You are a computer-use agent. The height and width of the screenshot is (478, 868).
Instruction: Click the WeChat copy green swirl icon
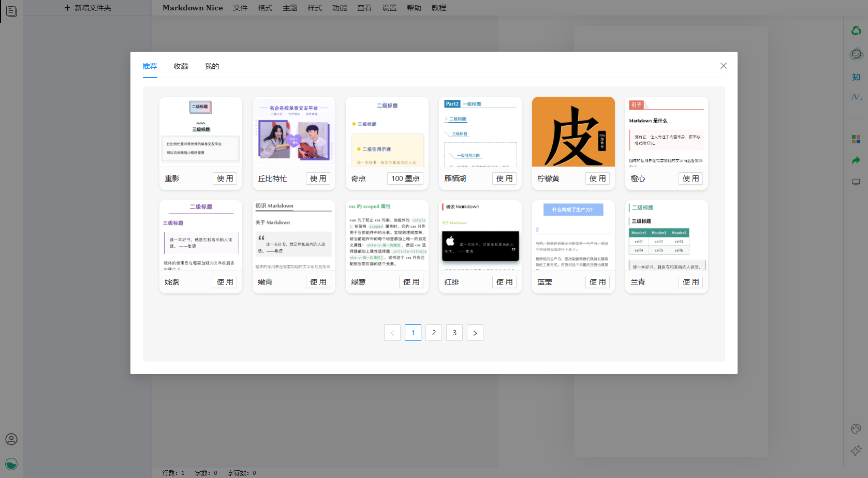click(856, 31)
